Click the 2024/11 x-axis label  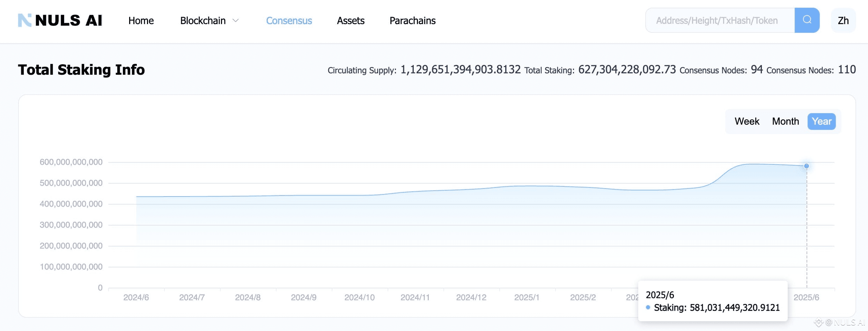pyautogui.click(x=415, y=297)
